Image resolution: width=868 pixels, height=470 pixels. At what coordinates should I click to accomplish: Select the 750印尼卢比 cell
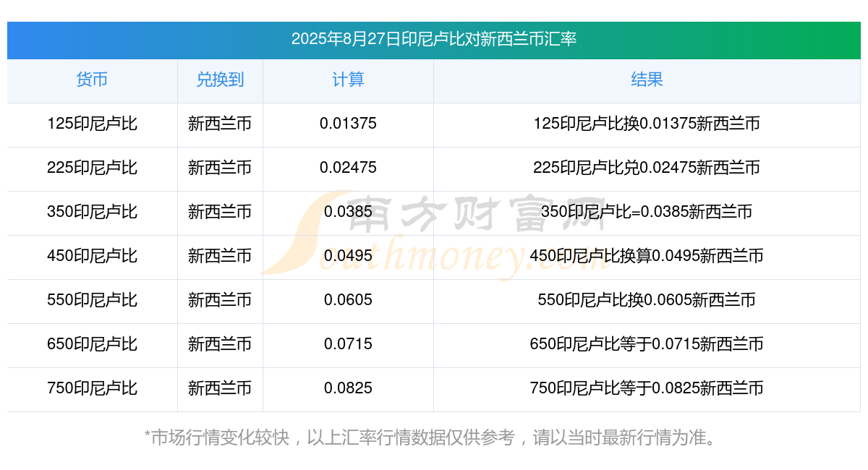point(92,388)
